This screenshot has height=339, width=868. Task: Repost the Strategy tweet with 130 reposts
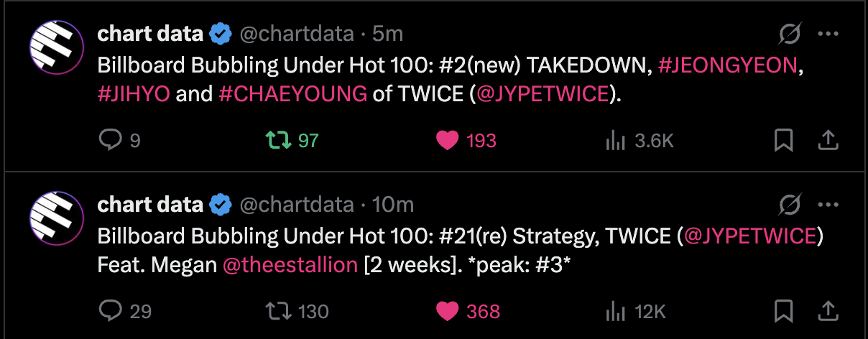(x=279, y=311)
